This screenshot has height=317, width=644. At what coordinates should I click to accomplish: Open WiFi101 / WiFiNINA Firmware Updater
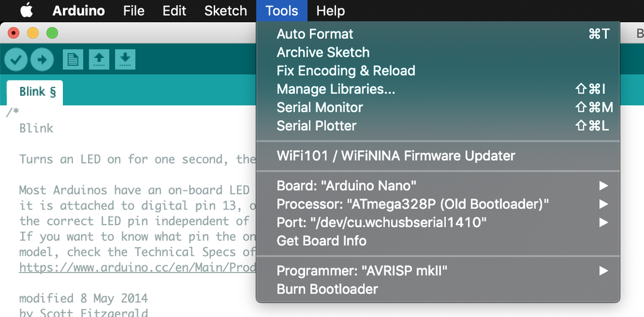(x=396, y=156)
